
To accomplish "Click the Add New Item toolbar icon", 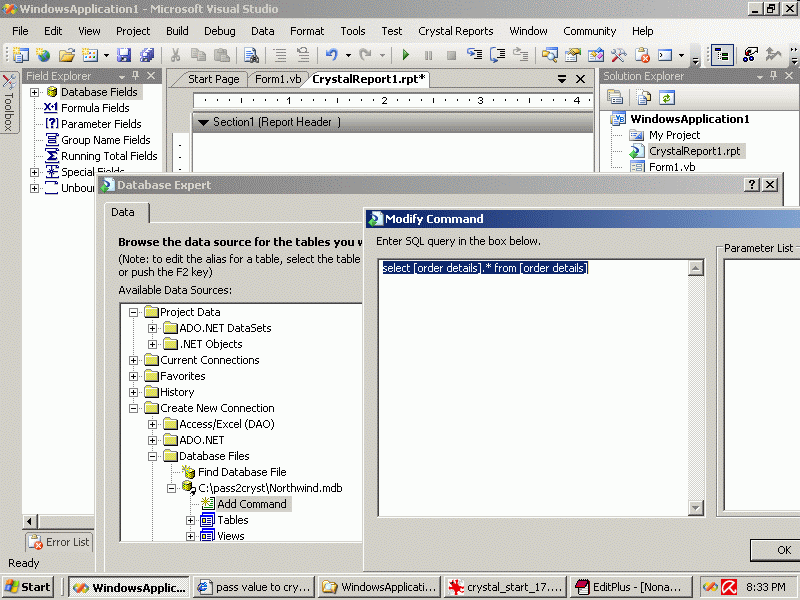I will click(90, 55).
